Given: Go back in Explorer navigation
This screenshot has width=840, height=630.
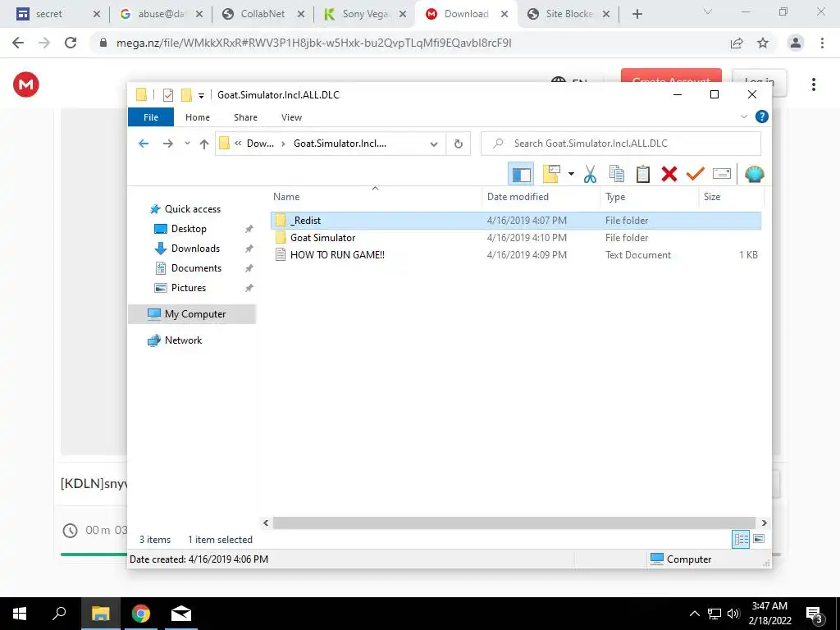Looking at the screenshot, I should point(143,144).
